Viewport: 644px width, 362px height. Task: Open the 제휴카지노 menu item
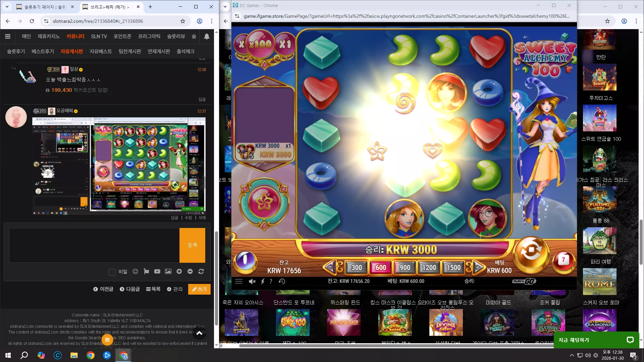pyautogui.click(x=49, y=37)
